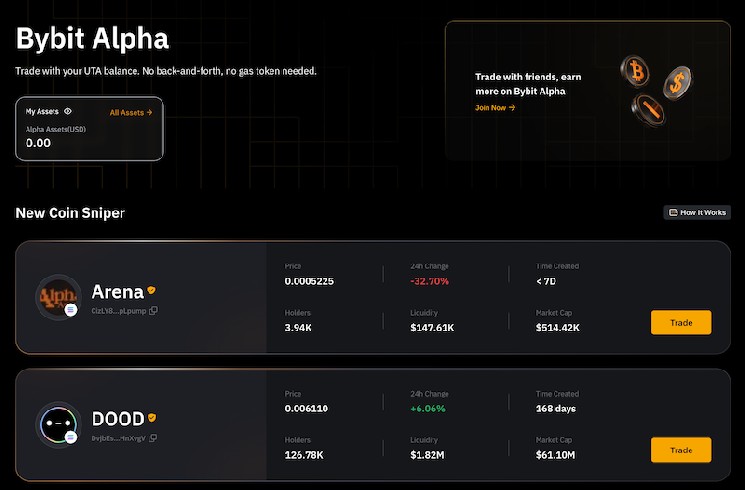
Task: Toggle My Assets balance visibility eye
Action: coord(68,112)
